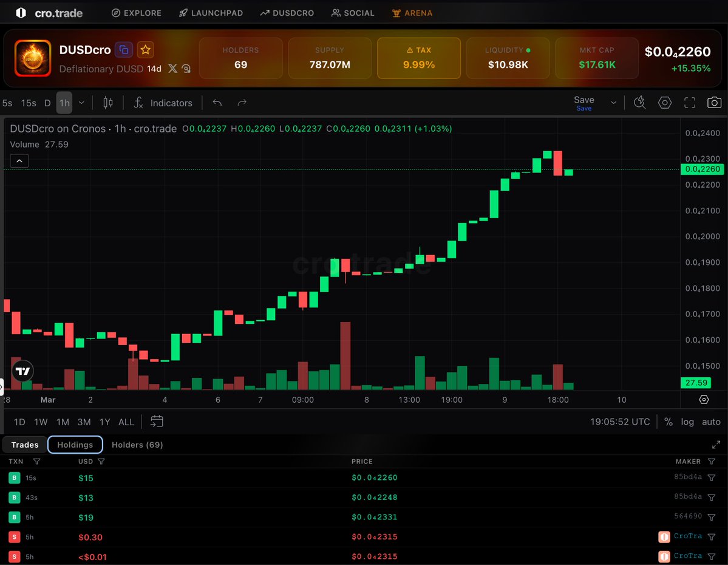Toggle percent scale mode
Image resolution: width=728 pixels, height=565 pixels.
(x=668, y=422)
